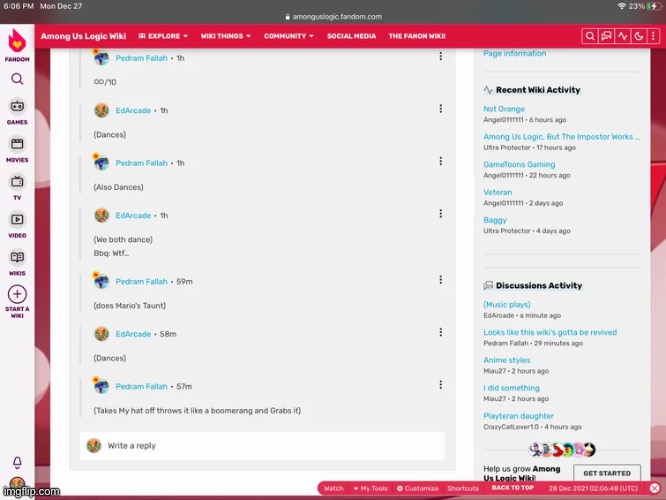Click Pedram Fallah's avatar on the ∞/10 reply
The width and height of the screenshot is (666, 500).
(x=101, y=57)
